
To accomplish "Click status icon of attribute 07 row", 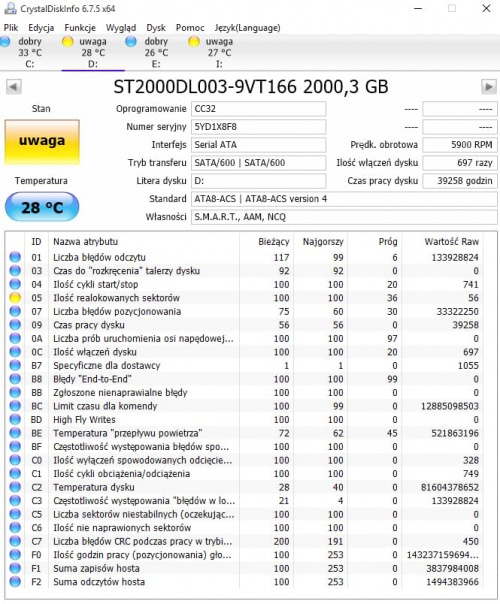I will tap(15, 311).
